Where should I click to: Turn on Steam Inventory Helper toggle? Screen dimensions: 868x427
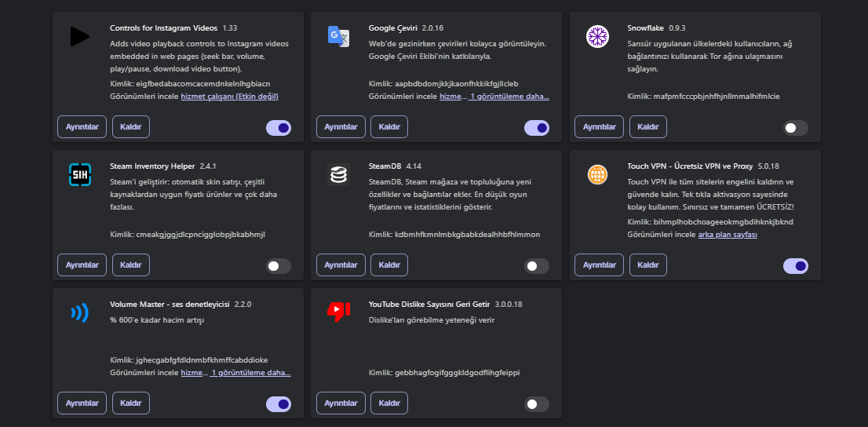(x=279, y=266)
